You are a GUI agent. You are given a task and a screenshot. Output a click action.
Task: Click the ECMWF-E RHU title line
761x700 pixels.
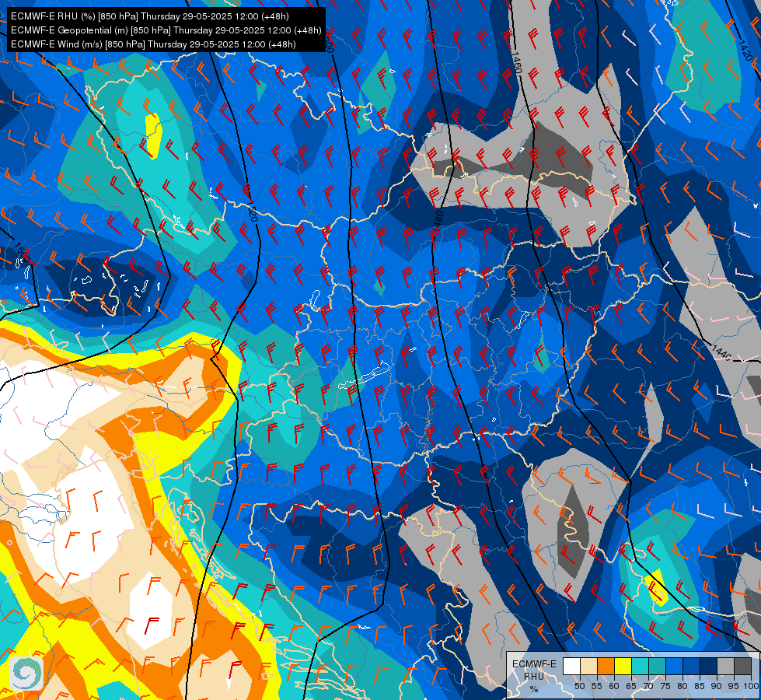click(150, 16)
